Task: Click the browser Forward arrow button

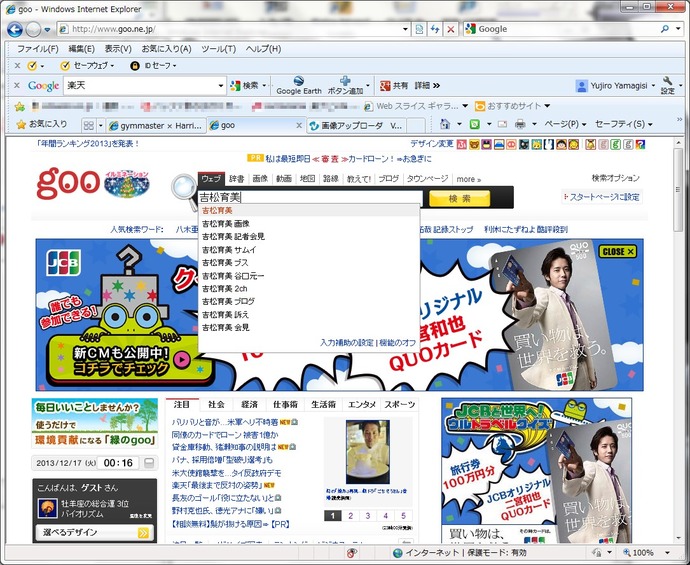Action: [33, 29]
